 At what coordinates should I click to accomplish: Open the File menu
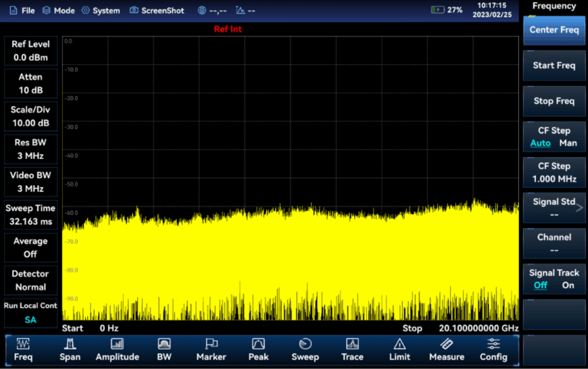point(22,11)
